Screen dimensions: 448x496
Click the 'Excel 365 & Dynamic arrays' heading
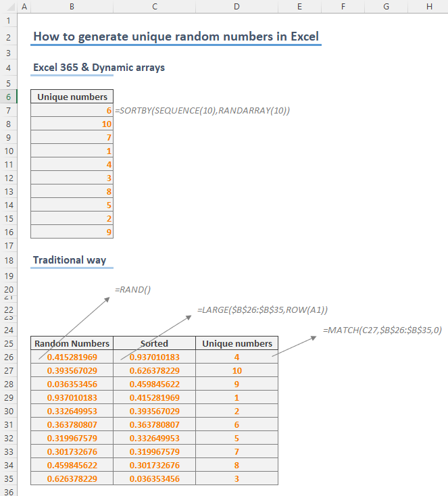point(99,68)
